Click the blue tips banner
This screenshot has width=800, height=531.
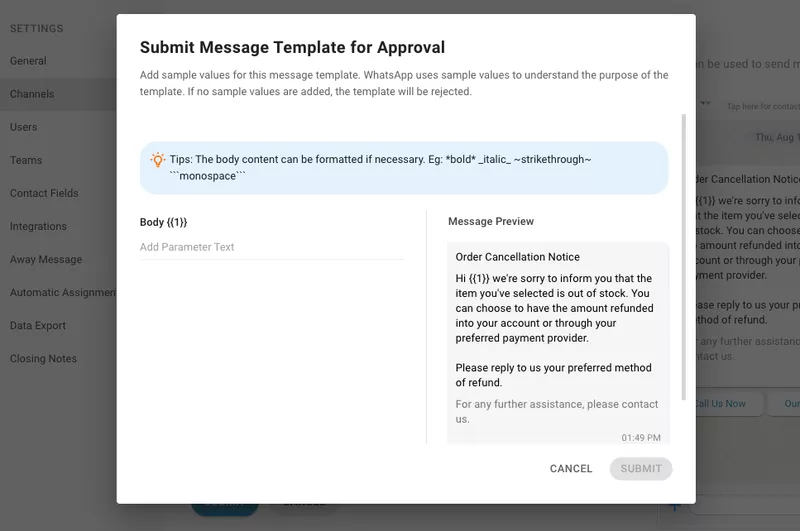tap(404, 167)
